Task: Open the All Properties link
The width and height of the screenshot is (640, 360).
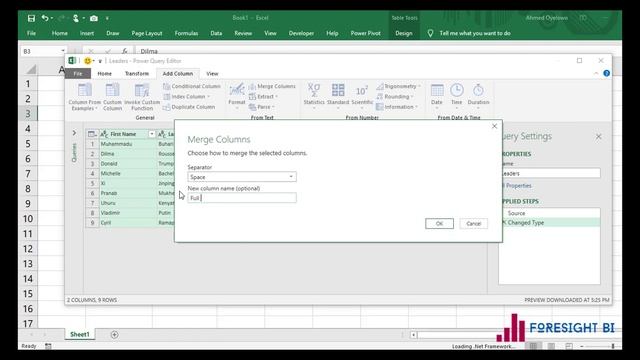Action: [517, 186]
